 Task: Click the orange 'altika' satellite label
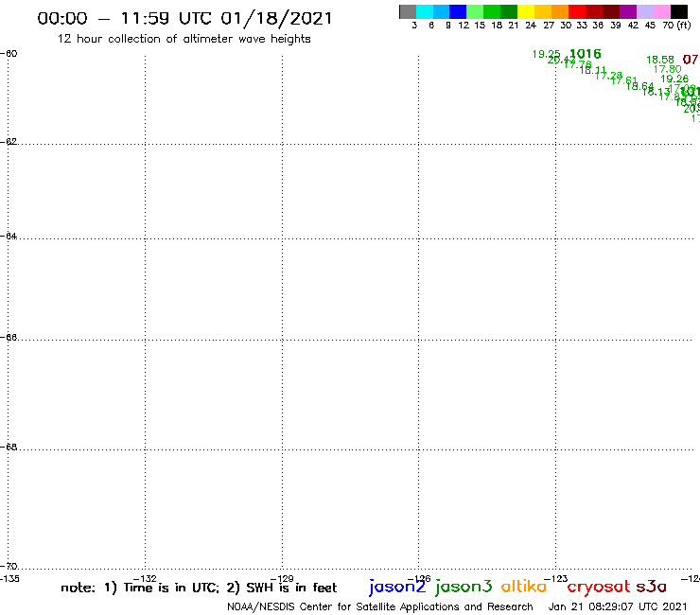(524, 587)
